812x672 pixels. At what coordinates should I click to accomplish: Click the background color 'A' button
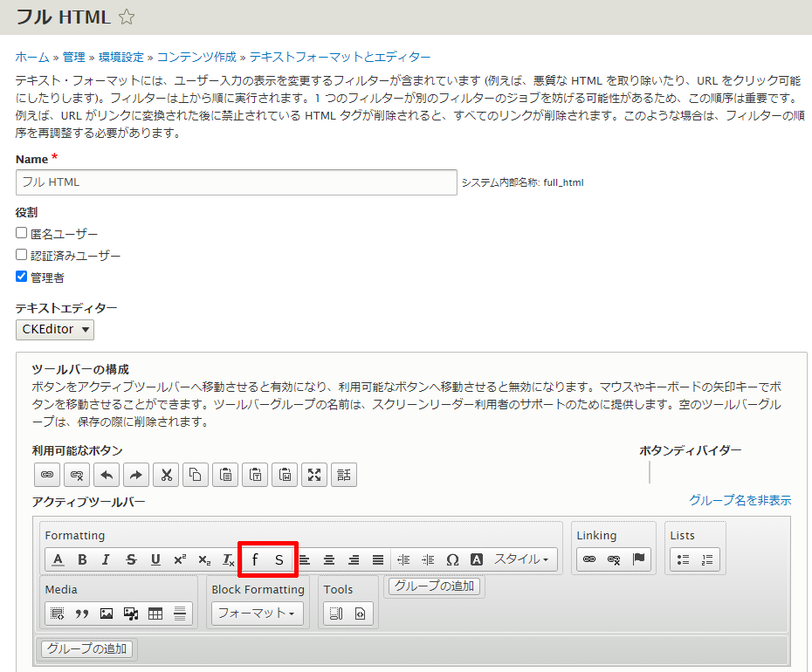477,559
